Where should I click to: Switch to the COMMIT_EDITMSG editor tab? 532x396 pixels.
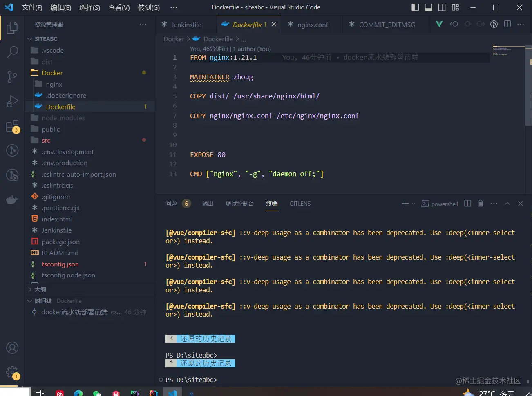pos(387,25)
